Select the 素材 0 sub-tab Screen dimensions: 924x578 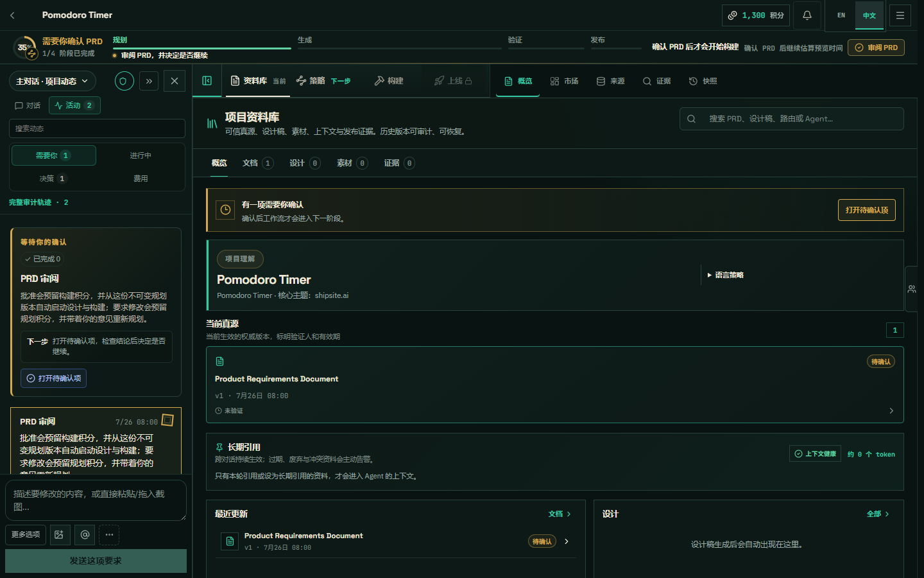352,163
